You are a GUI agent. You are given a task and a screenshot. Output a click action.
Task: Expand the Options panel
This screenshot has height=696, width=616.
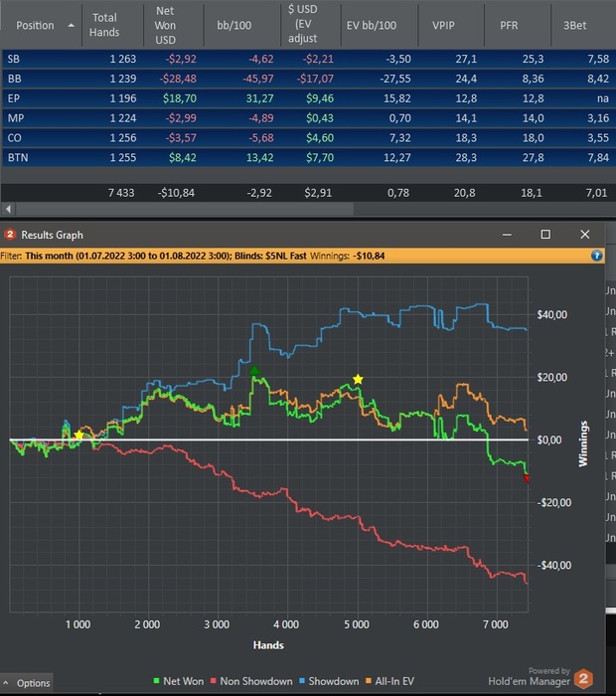[27, 683]
